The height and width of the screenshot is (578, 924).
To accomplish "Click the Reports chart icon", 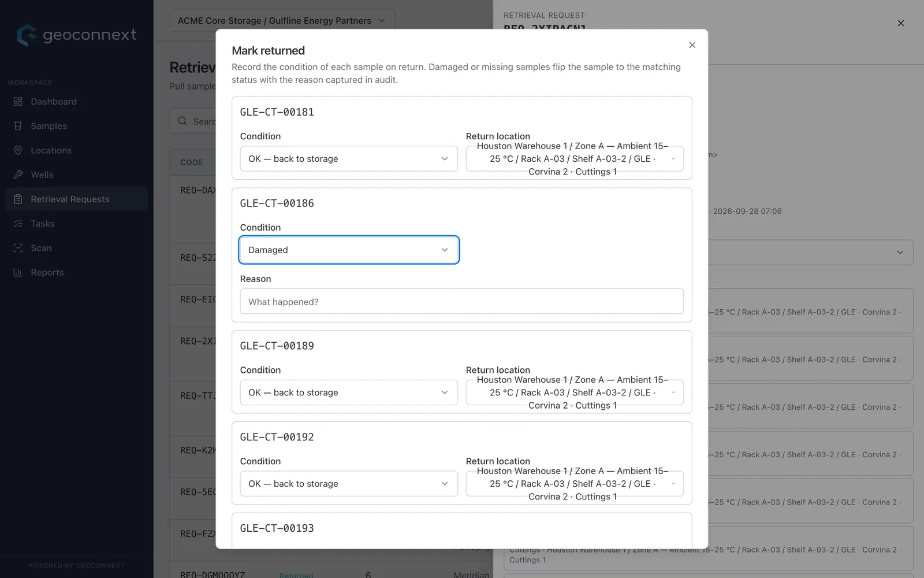I will coord(18,272).
